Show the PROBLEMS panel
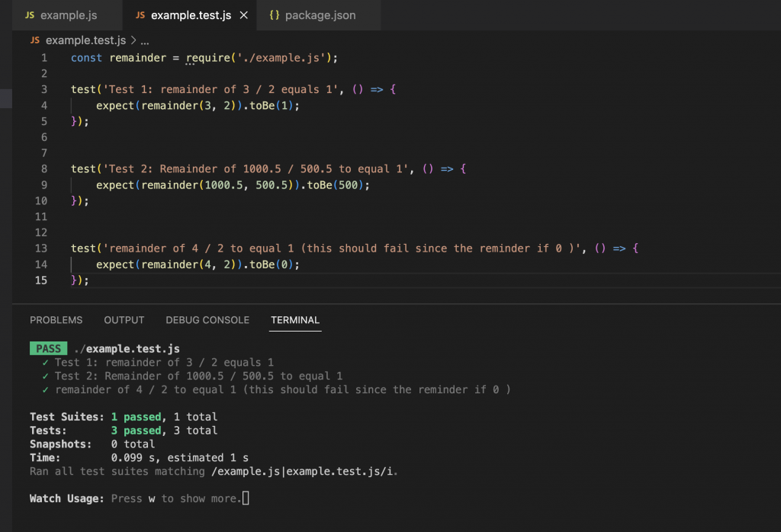Image resolution: width=781 pixels, height=532 pixels. click(56, 320)
